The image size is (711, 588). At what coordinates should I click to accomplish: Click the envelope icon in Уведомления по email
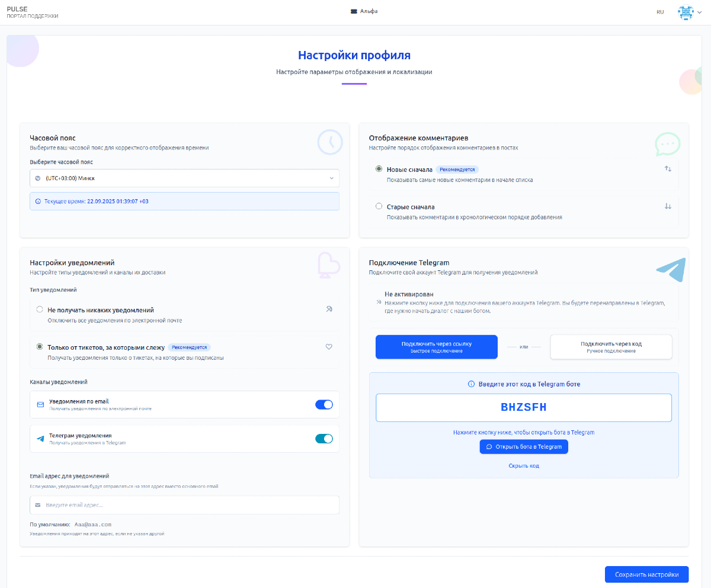(x=40, y=404)
